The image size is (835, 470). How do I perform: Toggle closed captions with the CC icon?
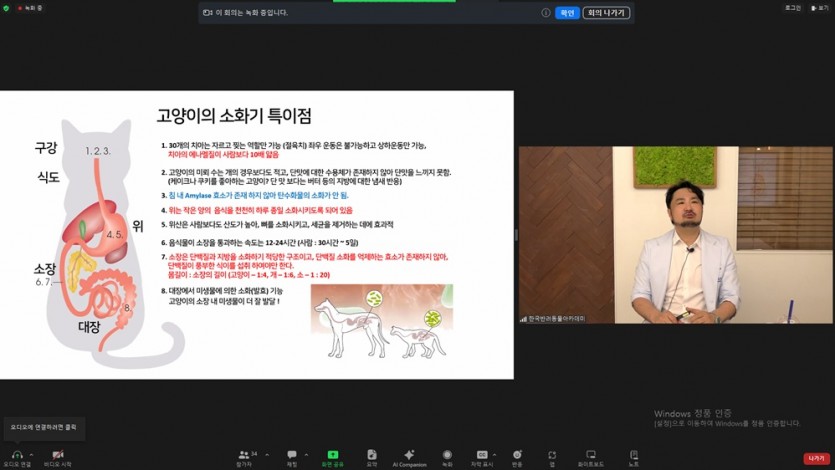pyautogui.click(x=482, y=458)
